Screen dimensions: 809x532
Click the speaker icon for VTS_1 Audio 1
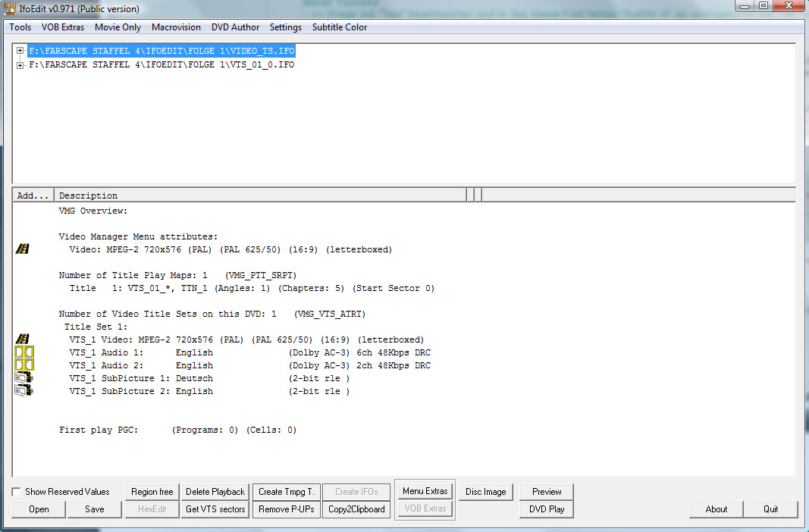[24, 352]
